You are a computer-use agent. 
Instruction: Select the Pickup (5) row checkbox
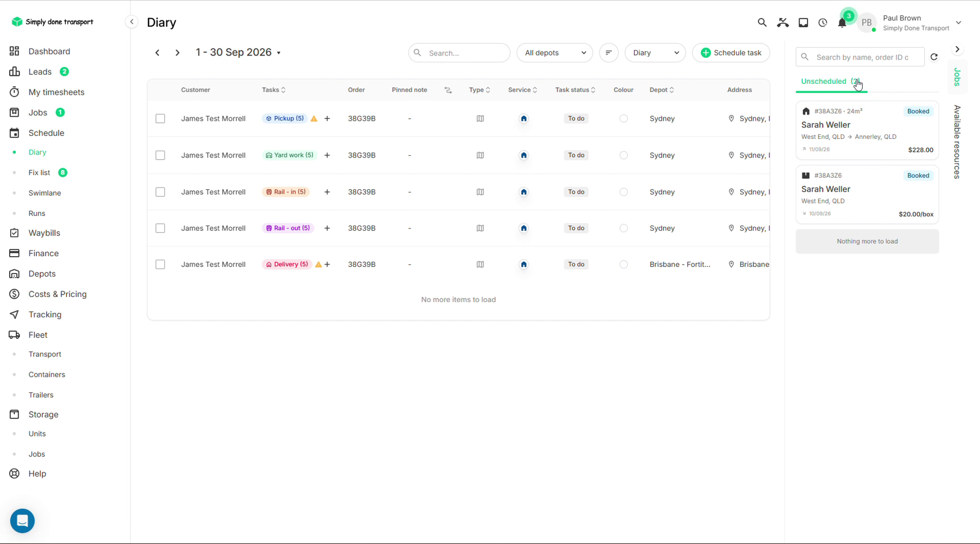pos(160,118)
